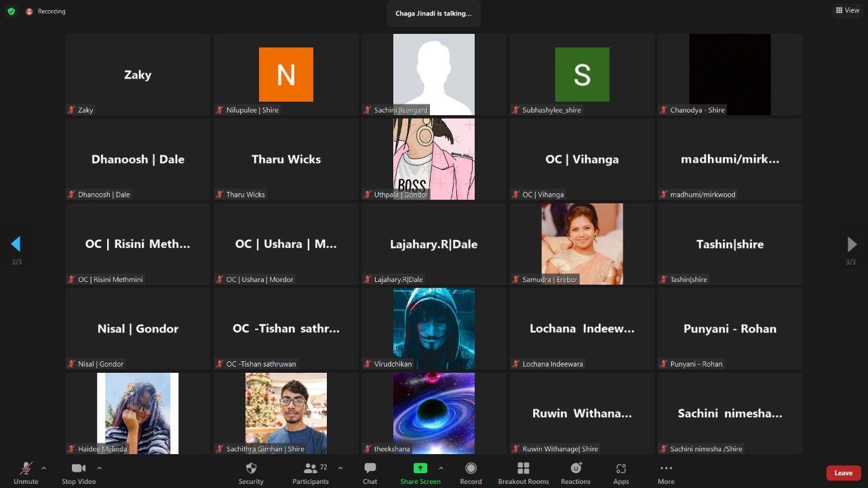Expand video options arrow beside Stop Video
The image size is (868, 488).
[x=99, y=468]
